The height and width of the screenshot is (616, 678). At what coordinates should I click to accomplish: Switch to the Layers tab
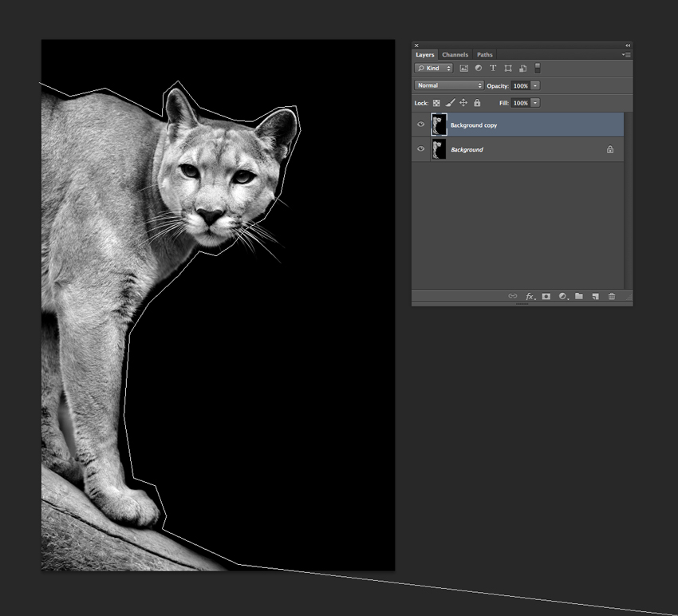(x=424, y=54)
